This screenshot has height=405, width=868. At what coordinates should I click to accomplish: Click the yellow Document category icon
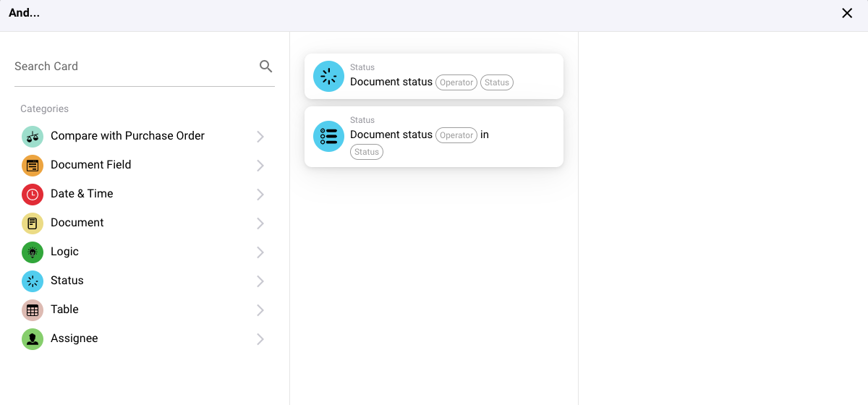[x=33, y=223]
